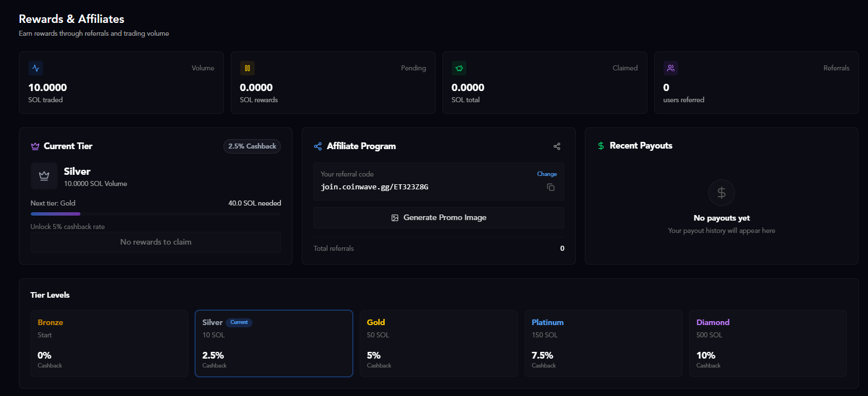Select the Silver Current tier card
This screenshot has height=396, width=868.
point(274,343)
